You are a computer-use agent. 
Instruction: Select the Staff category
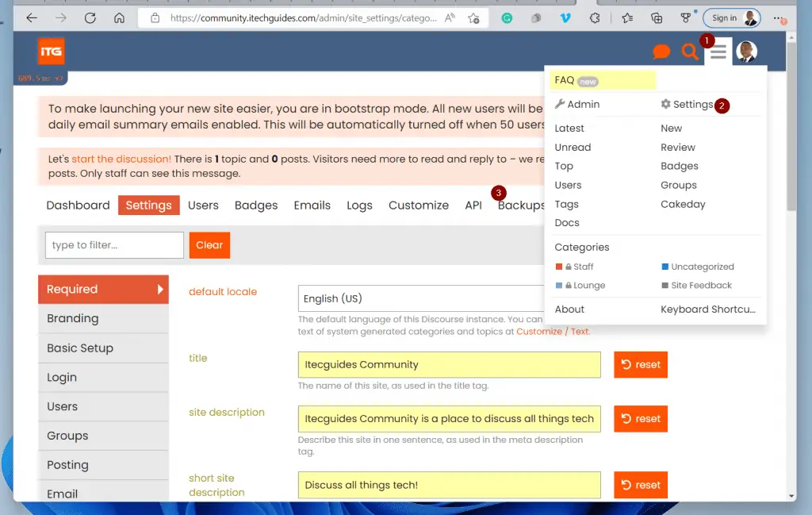point(574,267)
